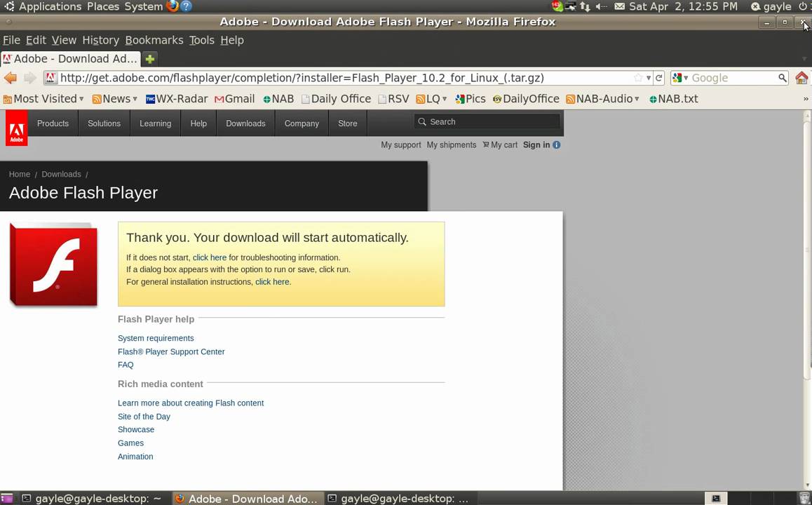
Task: Switch to first gayle@gayle-desktop terminal taskbar item
Action: coord(92,498)
